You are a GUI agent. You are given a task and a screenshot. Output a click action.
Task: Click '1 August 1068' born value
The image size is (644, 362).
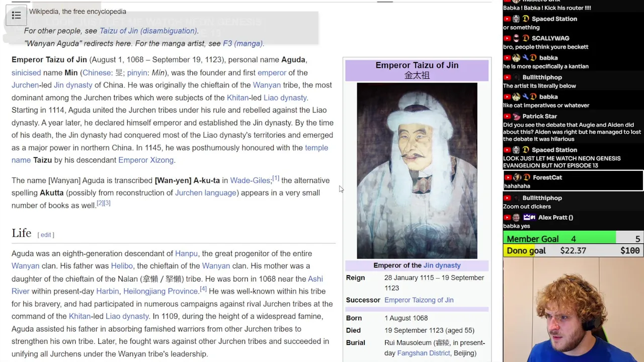click(406, 318)
